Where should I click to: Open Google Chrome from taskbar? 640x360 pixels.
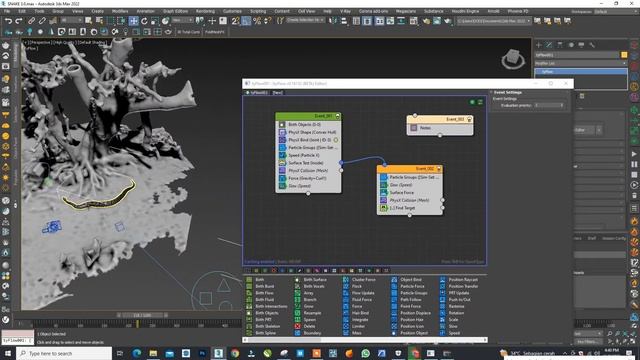(x=235, y=353)
